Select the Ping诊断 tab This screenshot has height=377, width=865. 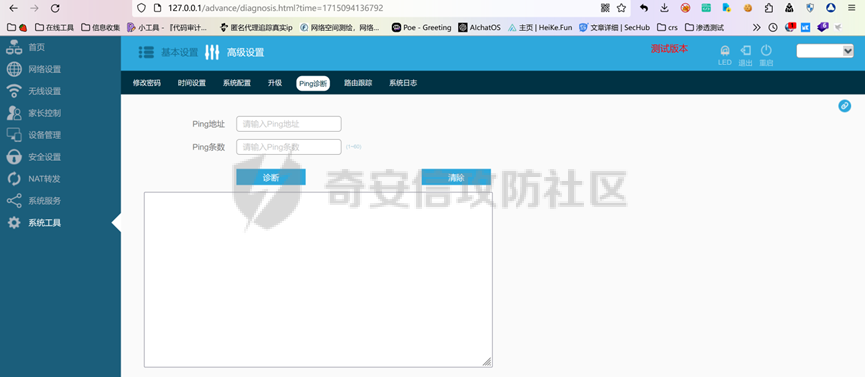click(313, 83)
